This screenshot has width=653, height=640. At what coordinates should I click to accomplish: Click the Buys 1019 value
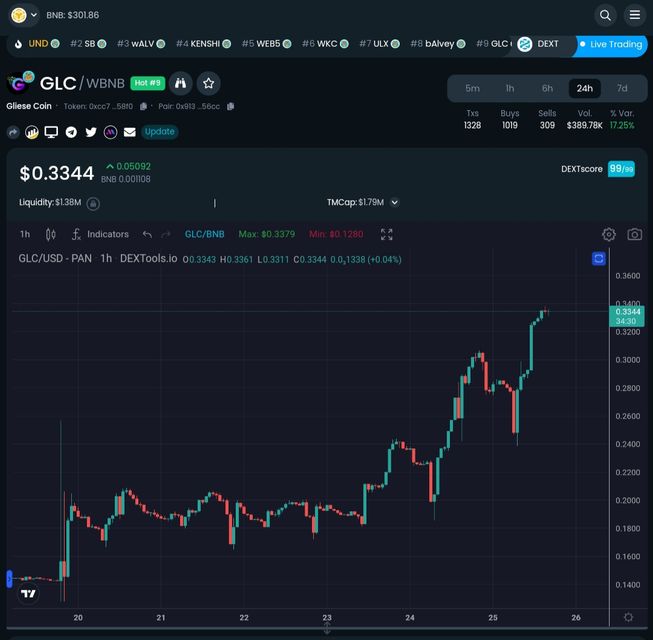(x=510, y=125)
